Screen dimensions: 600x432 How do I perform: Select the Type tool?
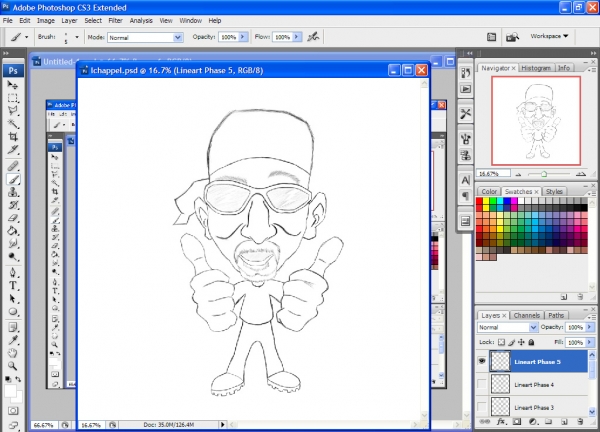tap(13, 286)
